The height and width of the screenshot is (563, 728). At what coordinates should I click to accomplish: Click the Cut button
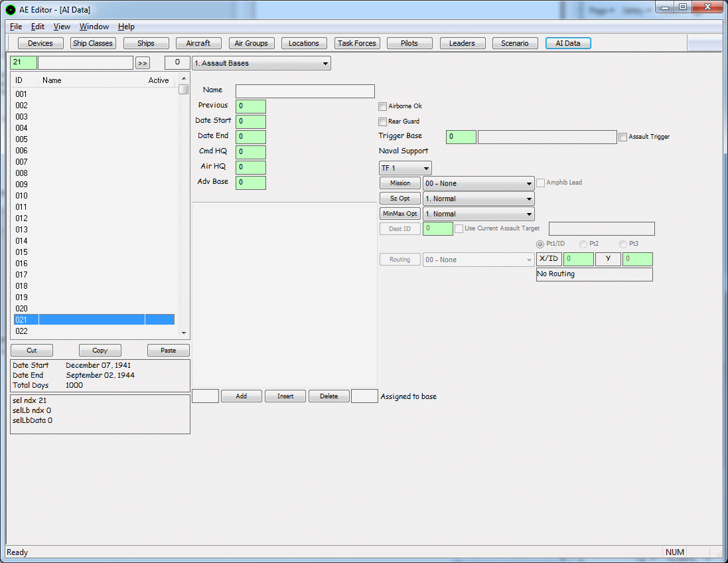[x=32, y=351]
